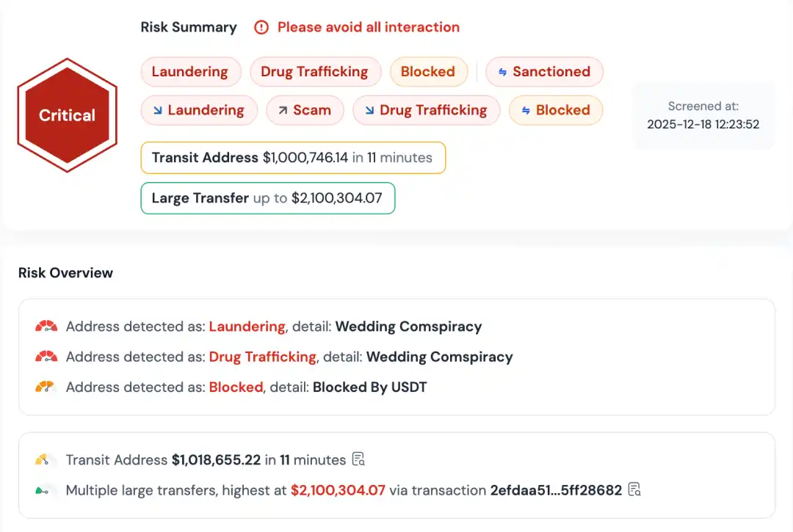Click the Critical hexagon risk badge
The image size is (793, 532).
(67, 114)
